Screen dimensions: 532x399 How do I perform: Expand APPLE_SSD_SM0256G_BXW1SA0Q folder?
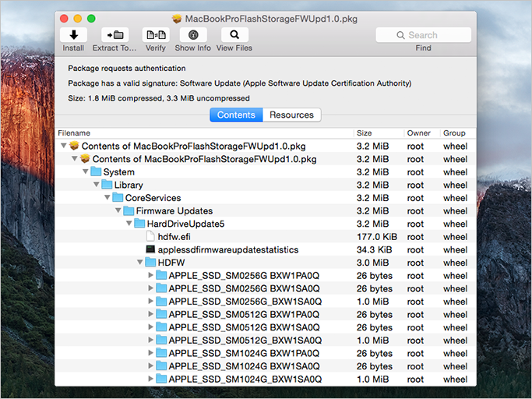click(150, 301)
